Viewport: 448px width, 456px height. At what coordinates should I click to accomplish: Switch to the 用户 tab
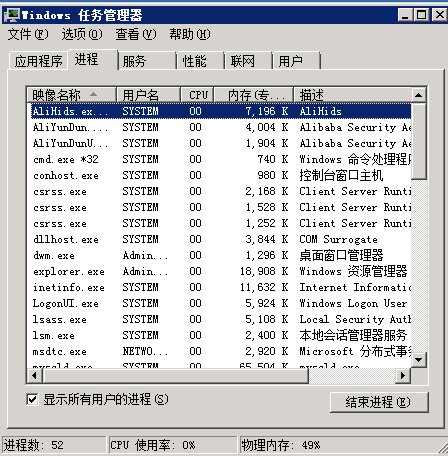coord(296,61)
